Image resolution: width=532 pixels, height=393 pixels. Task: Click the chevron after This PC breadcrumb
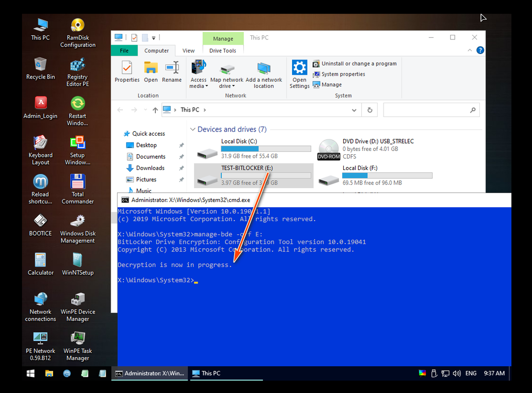205,110
